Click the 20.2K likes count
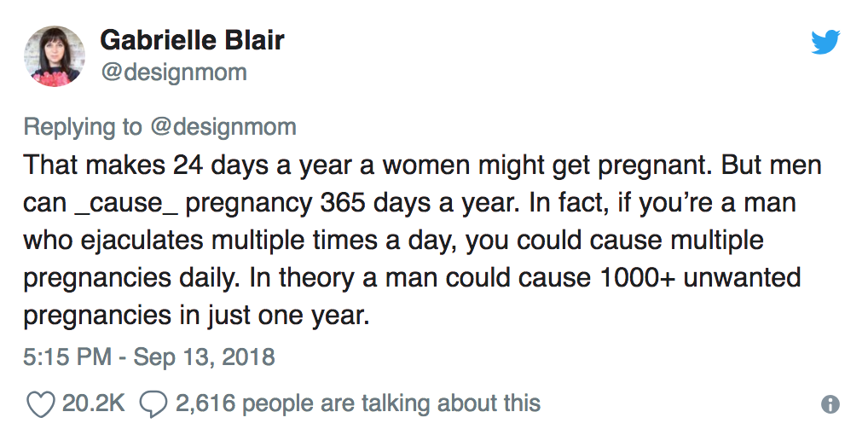This screenshot has height=435, width=868. tap(94, 403)
